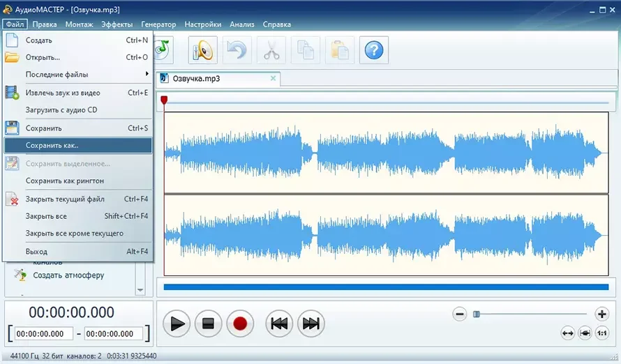The width and height of the screenshot is (621, 364).
Task: Click the CD music note toolbar icon
Action: (163, 50)
